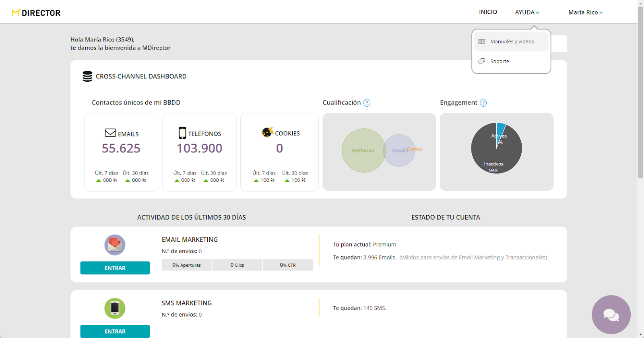Expand the María Rico user menu
644x338 pixels.
pos(585,12)
